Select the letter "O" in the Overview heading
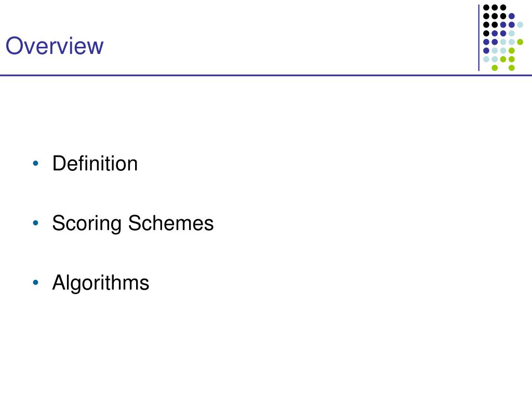532x399 pixels. point(14,46)
